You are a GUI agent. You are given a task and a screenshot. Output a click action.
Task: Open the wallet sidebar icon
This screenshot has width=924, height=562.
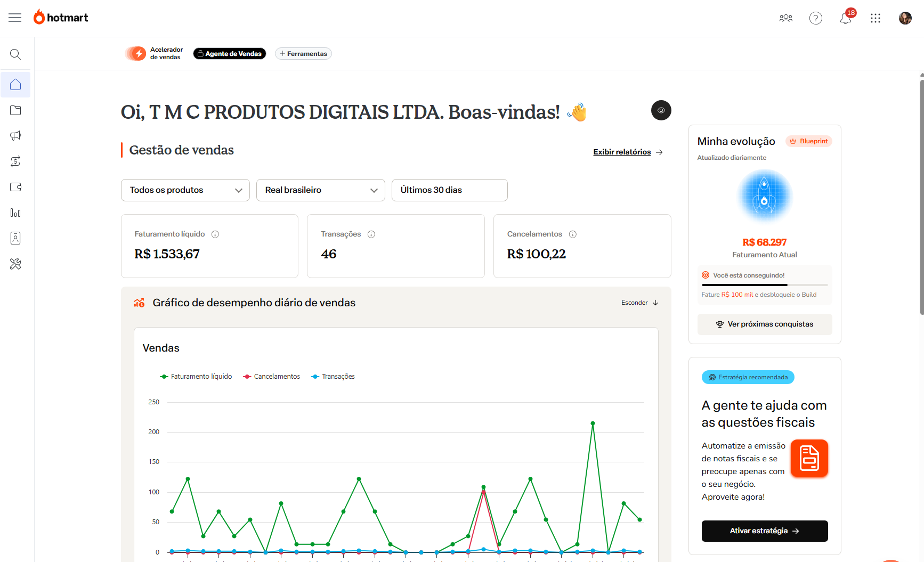pyautogui.click(x=15, y=187)
